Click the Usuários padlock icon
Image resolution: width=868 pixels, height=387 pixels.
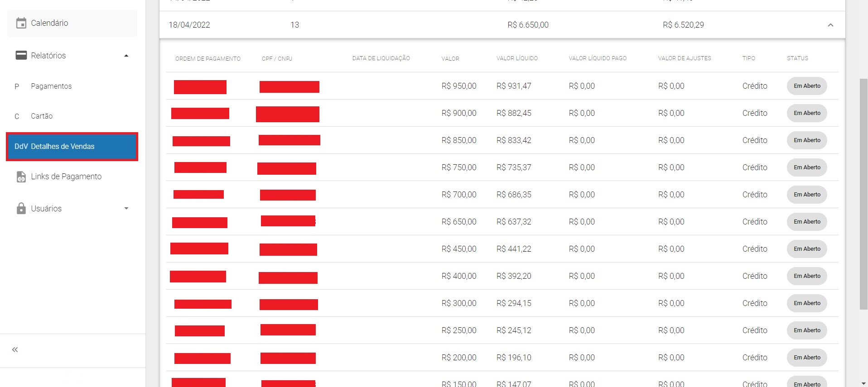(21, 208)
